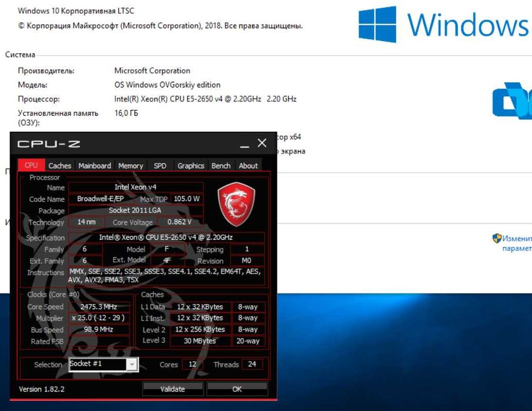Click the Revision value M0
The height and width of the screenshot is (411, 532).
pos(247,260)
